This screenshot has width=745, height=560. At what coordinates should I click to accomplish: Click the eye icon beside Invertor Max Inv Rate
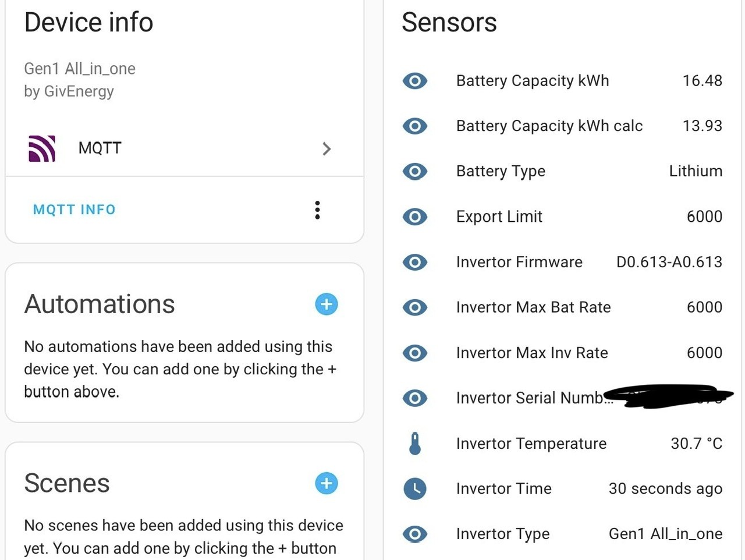coord(415,353)
